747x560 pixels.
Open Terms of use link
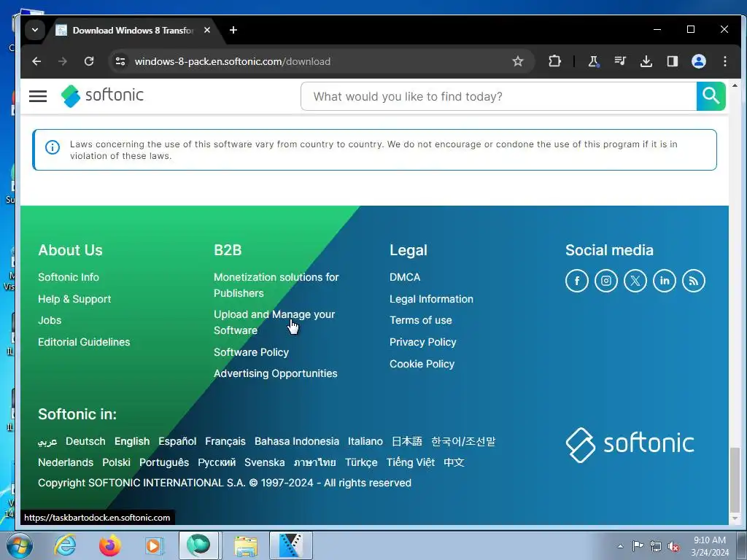[x=421, y=321]
